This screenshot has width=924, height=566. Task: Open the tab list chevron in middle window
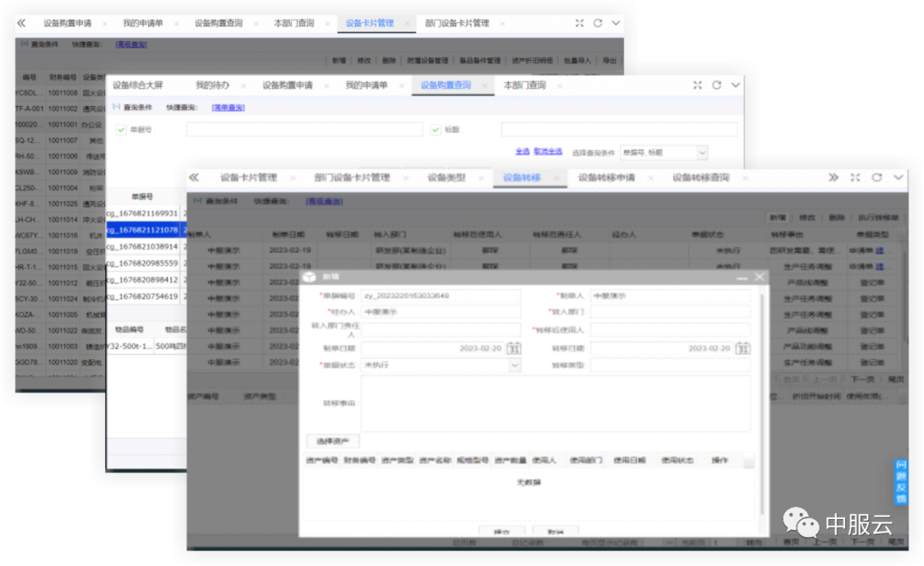736,85
